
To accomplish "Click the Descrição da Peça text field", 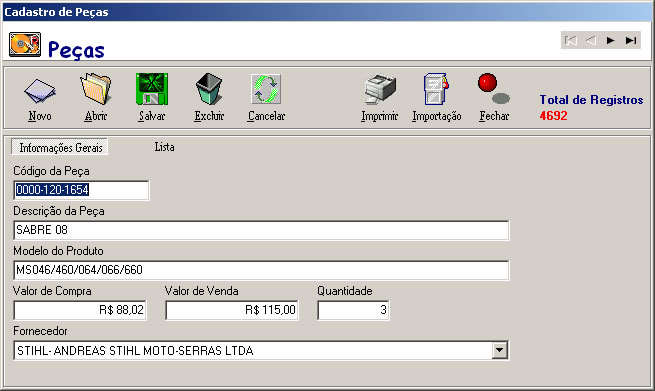I will click(261, 230).
